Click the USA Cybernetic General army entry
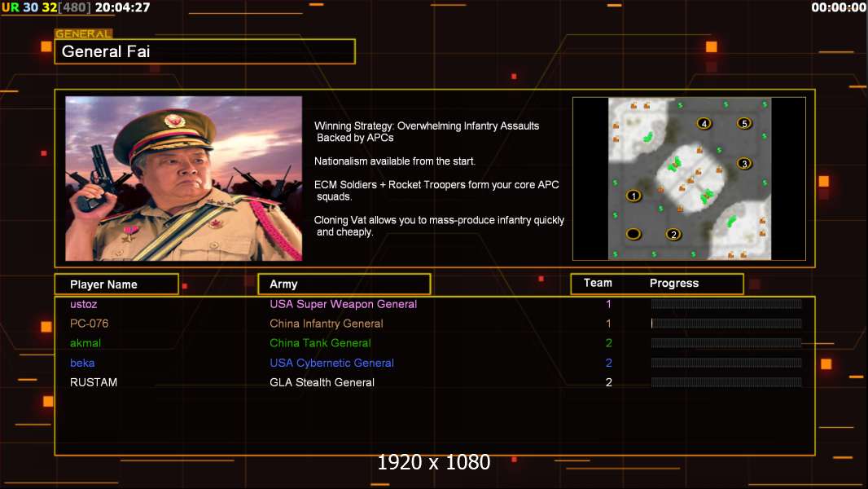The height and width of the screenshot is (489, 868). pos(331,363)
